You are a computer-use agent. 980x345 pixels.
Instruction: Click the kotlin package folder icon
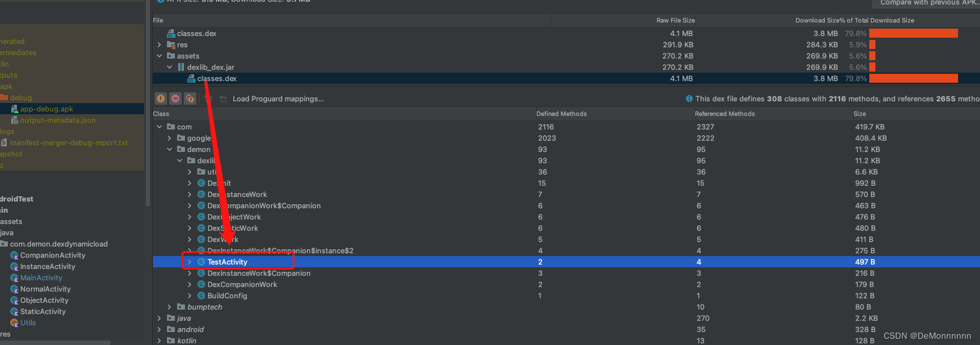click(171, 341)
